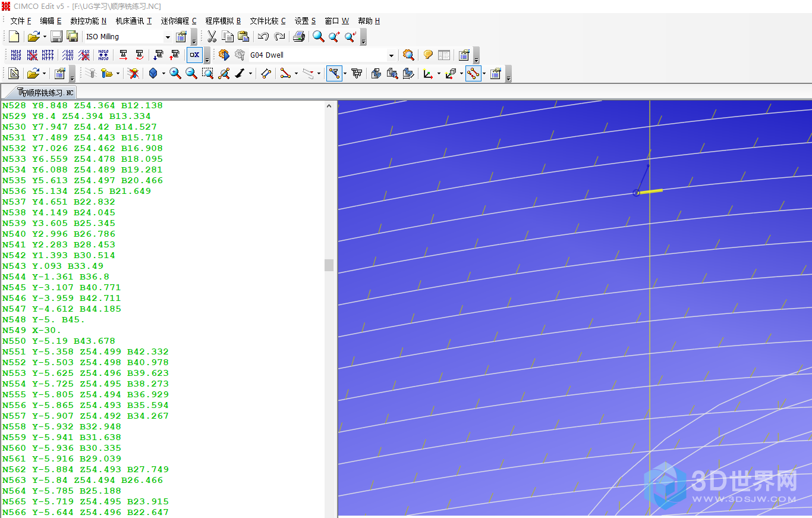Image resolution: width=812 pixels, height=518 pixels.
Task: Expand arrow next to red toolpath lines icon
Action: click(x=296, y=74)
